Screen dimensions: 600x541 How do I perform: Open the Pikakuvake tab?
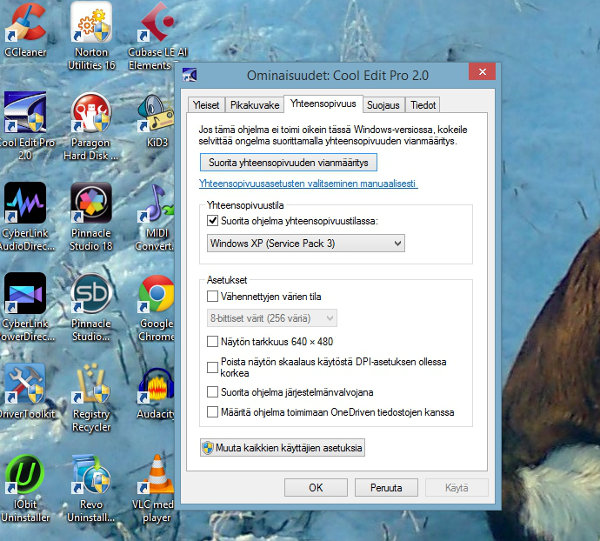(254, 105)
